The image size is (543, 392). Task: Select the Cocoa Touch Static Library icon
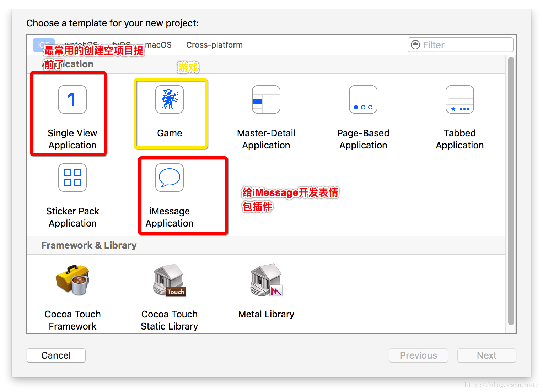coord(170,280)
